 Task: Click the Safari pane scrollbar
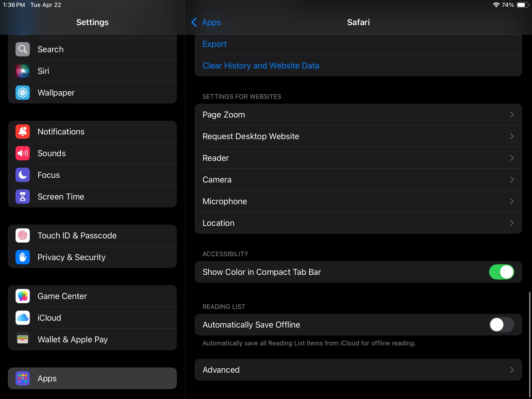click(x=530, y=344)
